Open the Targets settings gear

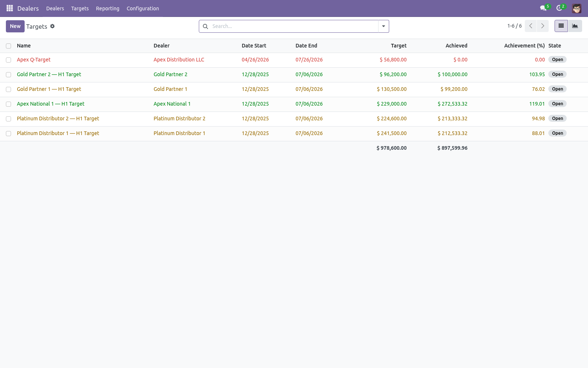click(x=53, y=26)
